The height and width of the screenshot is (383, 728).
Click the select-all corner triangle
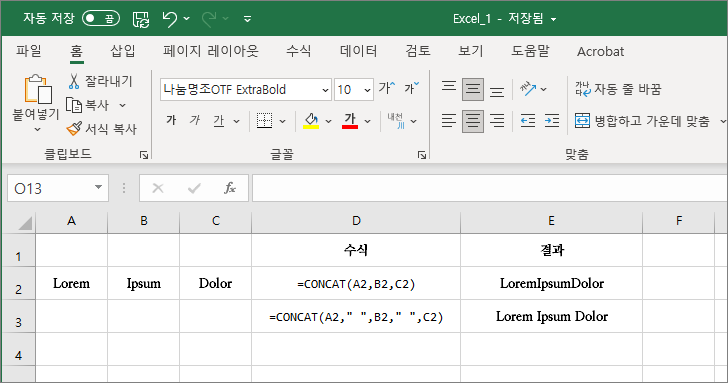24,223
